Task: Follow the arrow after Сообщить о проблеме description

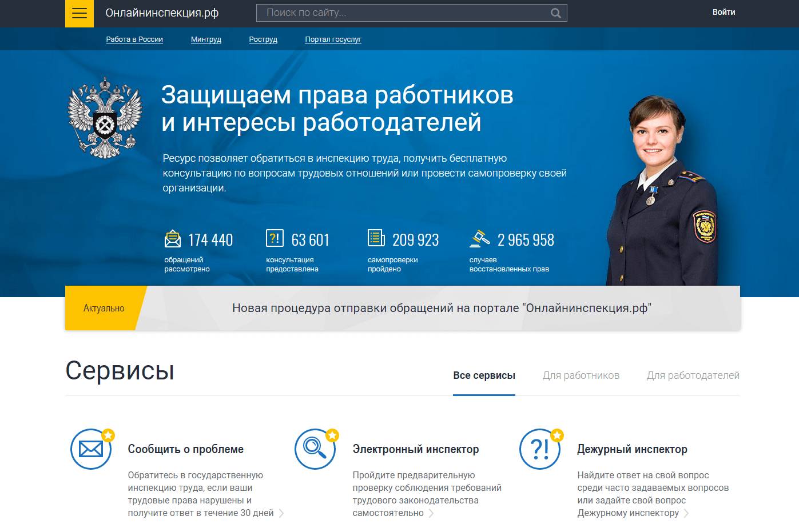Action: click(281, 513)
